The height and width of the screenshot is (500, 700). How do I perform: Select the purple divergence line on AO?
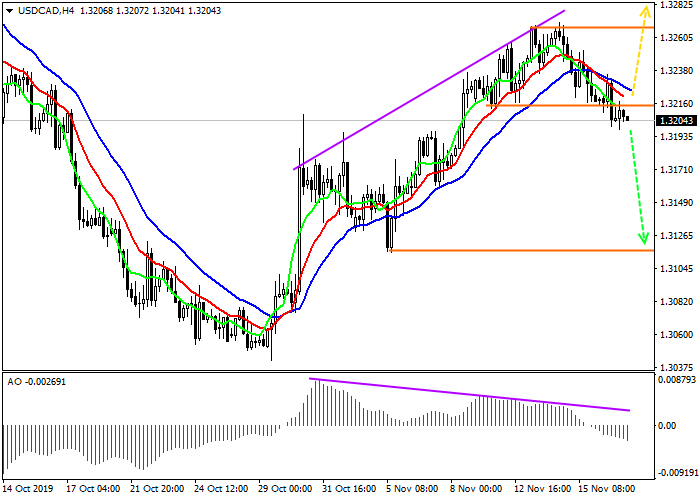(x=470, y=395)
